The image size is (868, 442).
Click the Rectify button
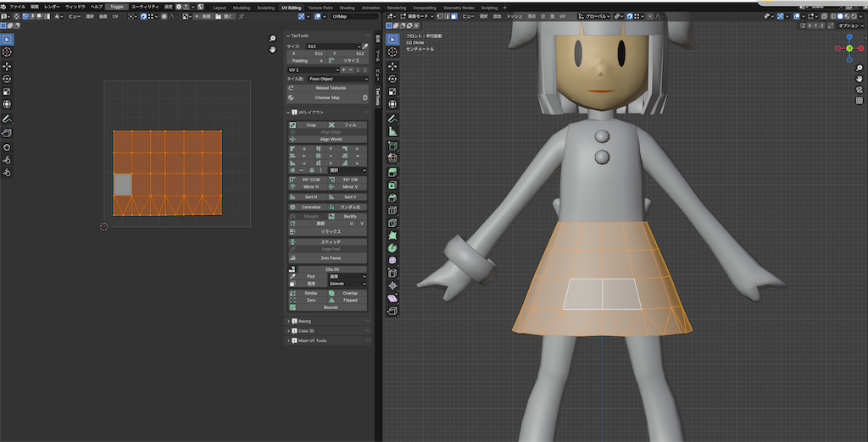click(x=348, y=216)
